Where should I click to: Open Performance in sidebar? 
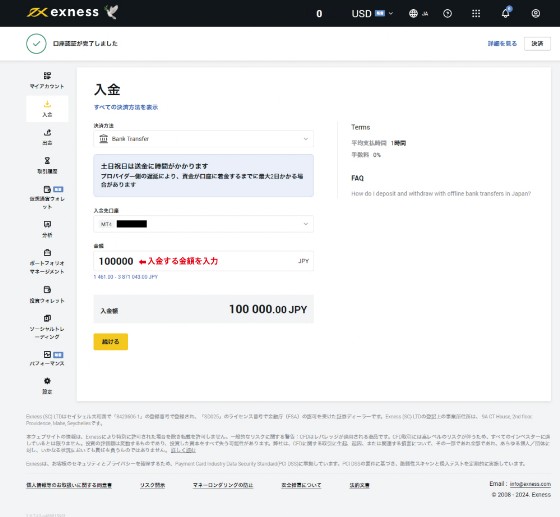click(47, 358)
